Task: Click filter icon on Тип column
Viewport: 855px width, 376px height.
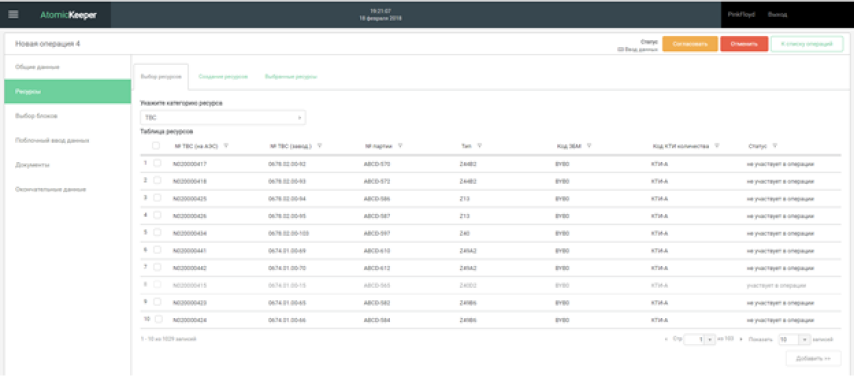Action: click(x=479, y=146)
